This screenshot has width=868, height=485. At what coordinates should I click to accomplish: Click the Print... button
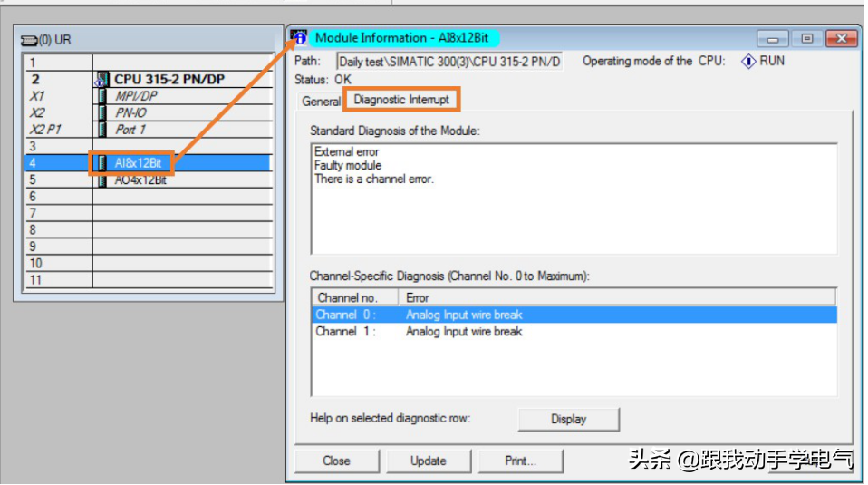[520, 461]
